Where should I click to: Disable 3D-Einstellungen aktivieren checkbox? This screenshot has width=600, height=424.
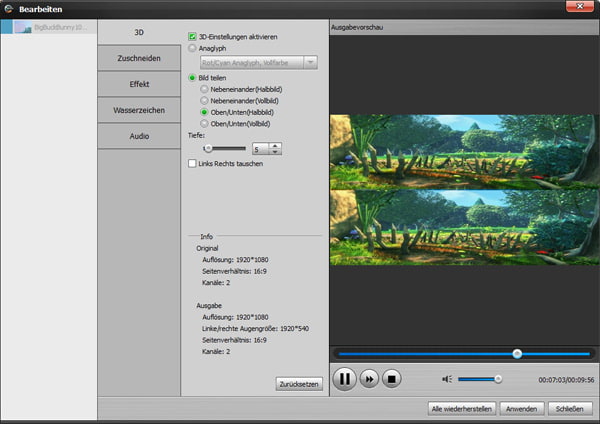[193, 37]
